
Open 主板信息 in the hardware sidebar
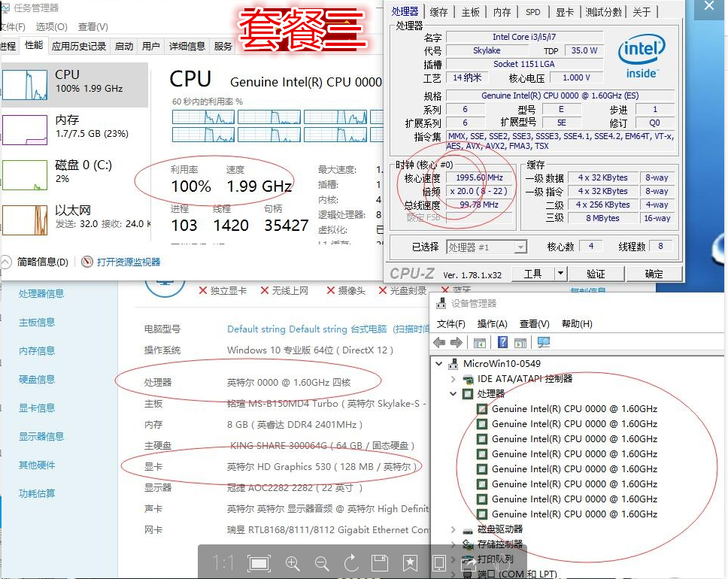[37, 323]
